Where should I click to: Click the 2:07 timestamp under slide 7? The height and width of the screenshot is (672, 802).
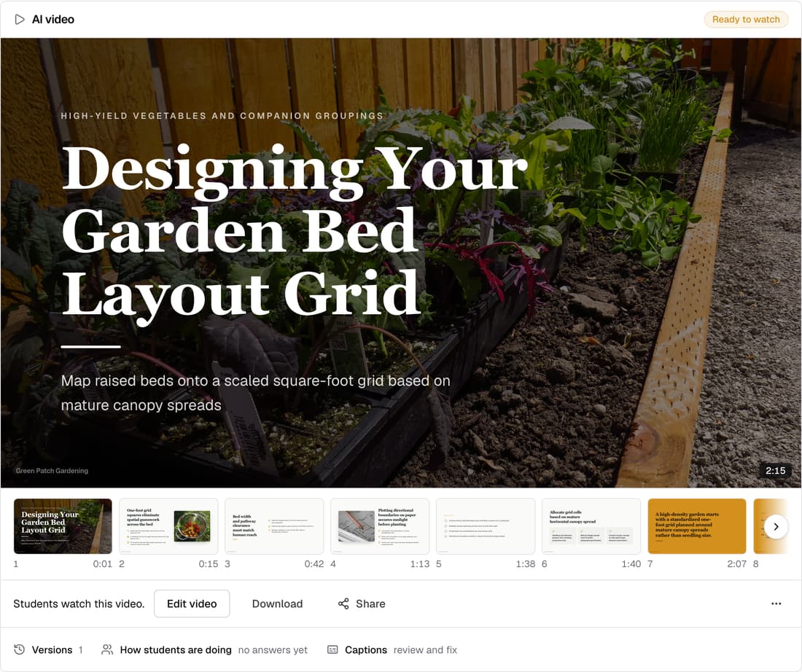(x=737, y=563)
